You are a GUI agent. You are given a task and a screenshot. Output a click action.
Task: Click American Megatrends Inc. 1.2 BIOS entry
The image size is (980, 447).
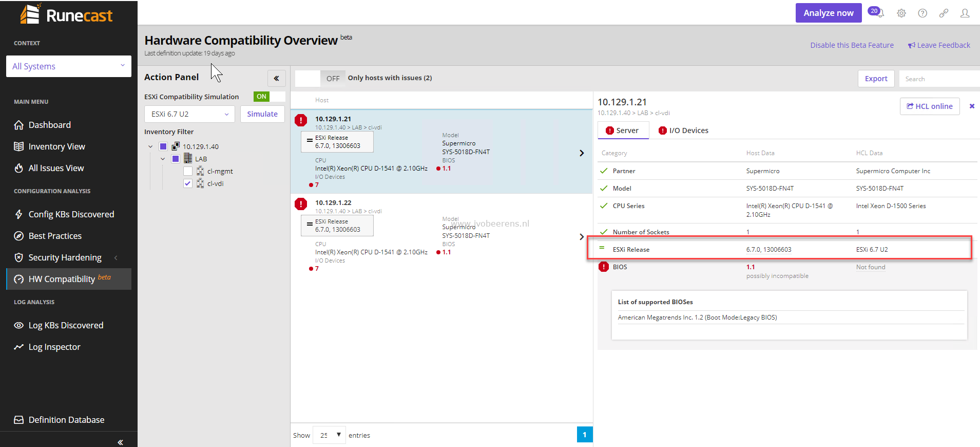(x=697, y=318)
